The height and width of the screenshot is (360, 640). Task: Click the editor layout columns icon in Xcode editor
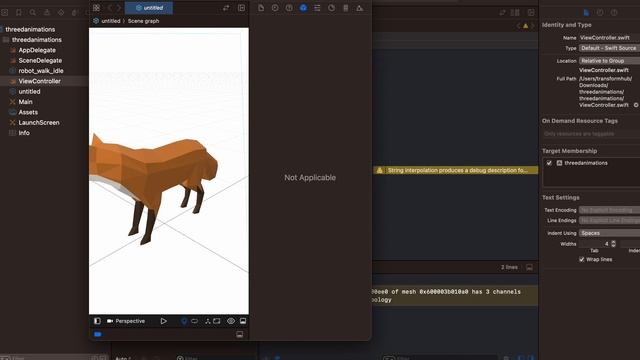[x=515, y=13]
